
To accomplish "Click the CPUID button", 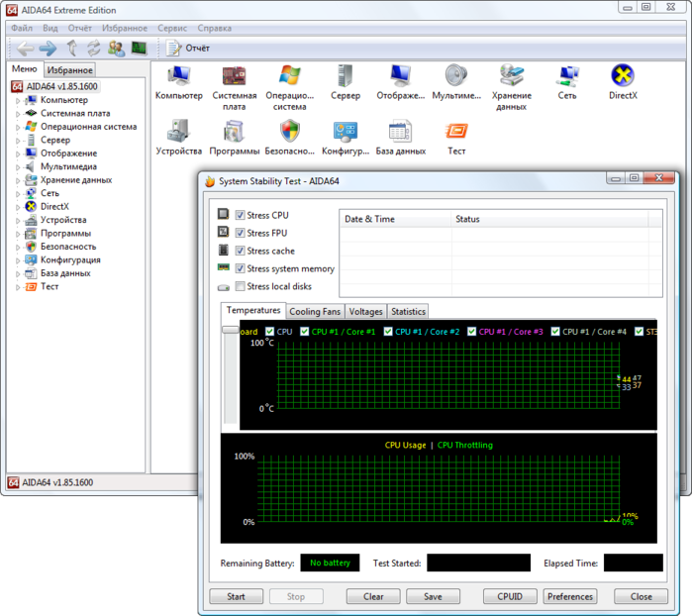I will (x=510, y=596).
